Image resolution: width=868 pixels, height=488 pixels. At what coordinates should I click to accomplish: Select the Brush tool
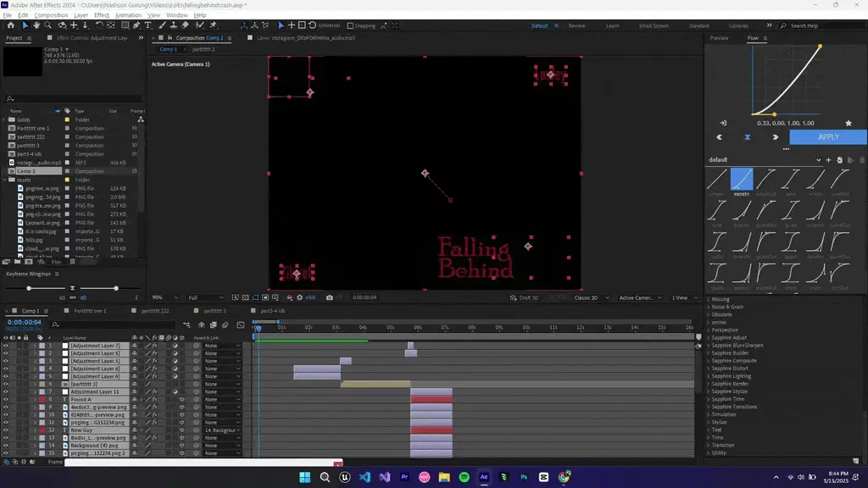(x=162, y=25)
